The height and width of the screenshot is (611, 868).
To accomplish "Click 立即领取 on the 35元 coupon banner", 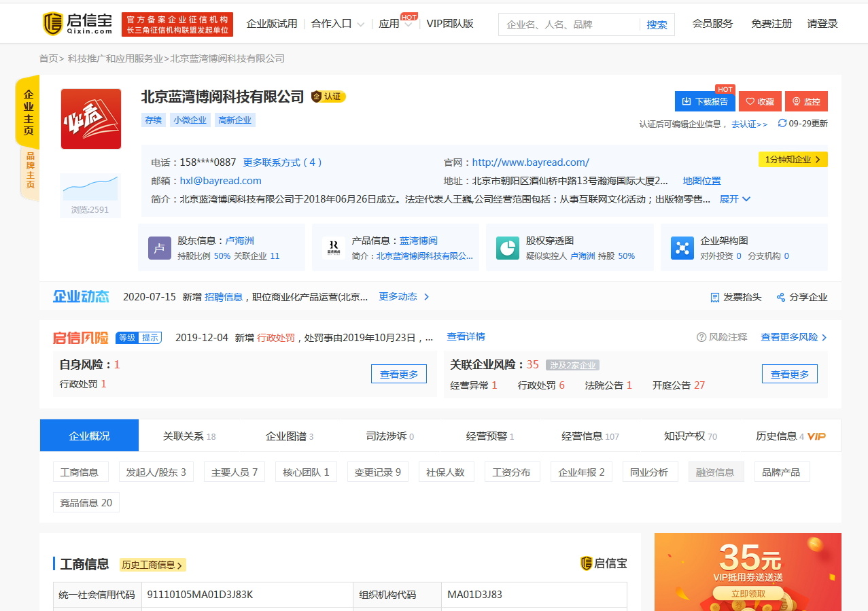I will coord(748,593).
